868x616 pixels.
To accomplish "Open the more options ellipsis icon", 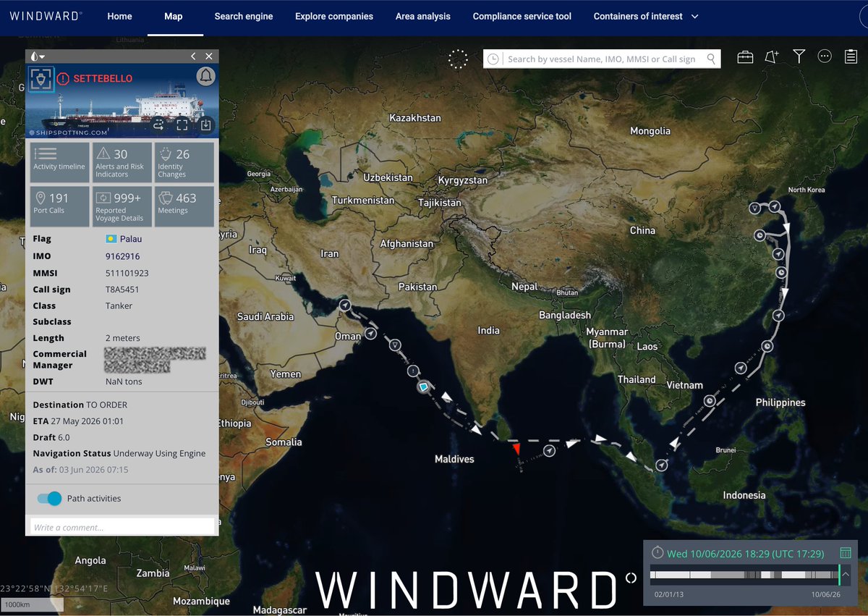I will 825,56.
